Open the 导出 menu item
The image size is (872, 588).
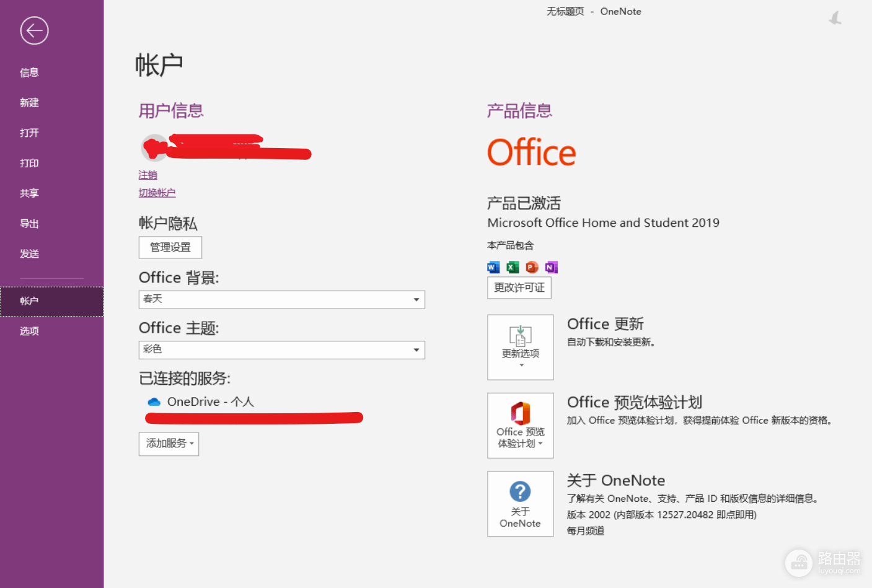[x=29, y=224]
